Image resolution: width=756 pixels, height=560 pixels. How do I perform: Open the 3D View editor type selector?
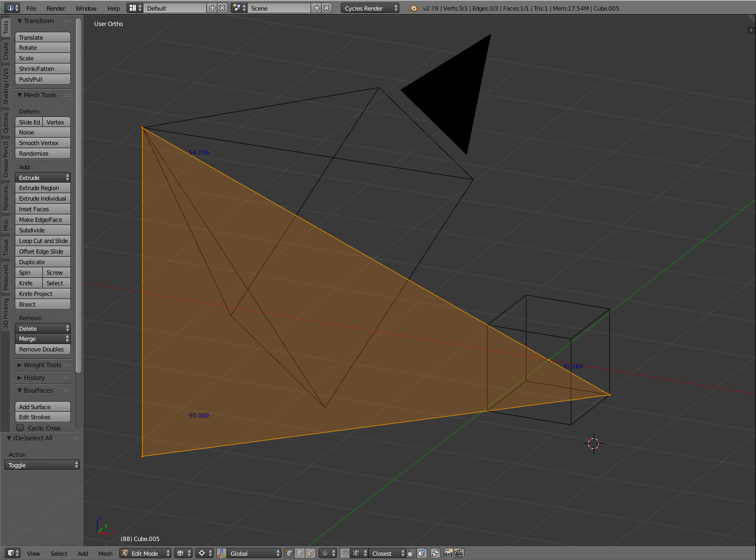pos(13,553)
